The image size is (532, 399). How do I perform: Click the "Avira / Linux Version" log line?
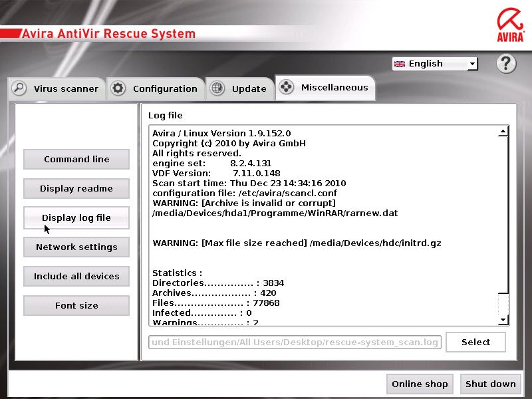click(x=221, y=133)
